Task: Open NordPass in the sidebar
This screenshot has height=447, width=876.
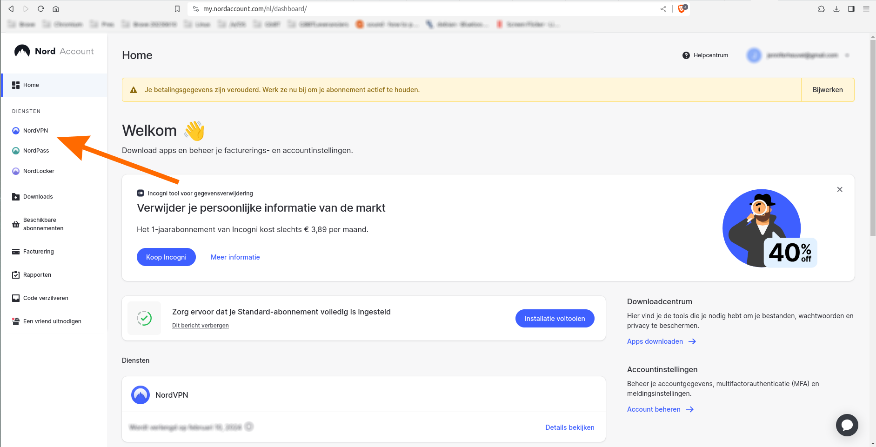Action: coord(31,151)
